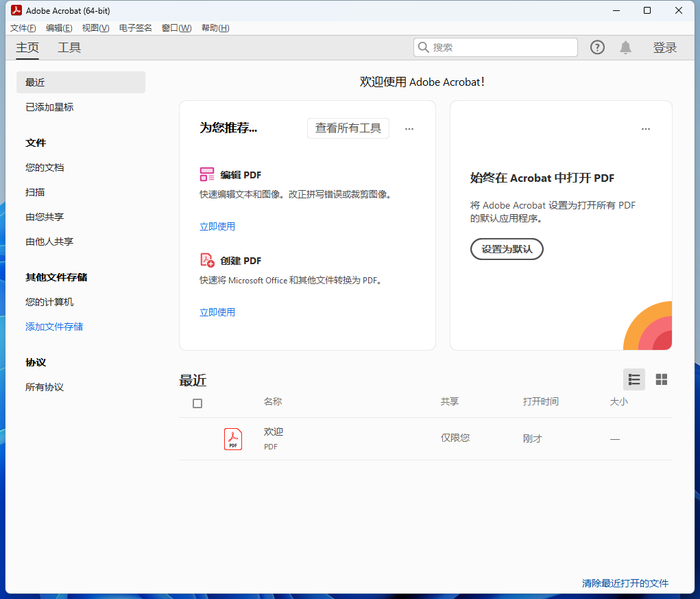Open options menu of recommended tools card
700x599 pixels.
[409, 128]
